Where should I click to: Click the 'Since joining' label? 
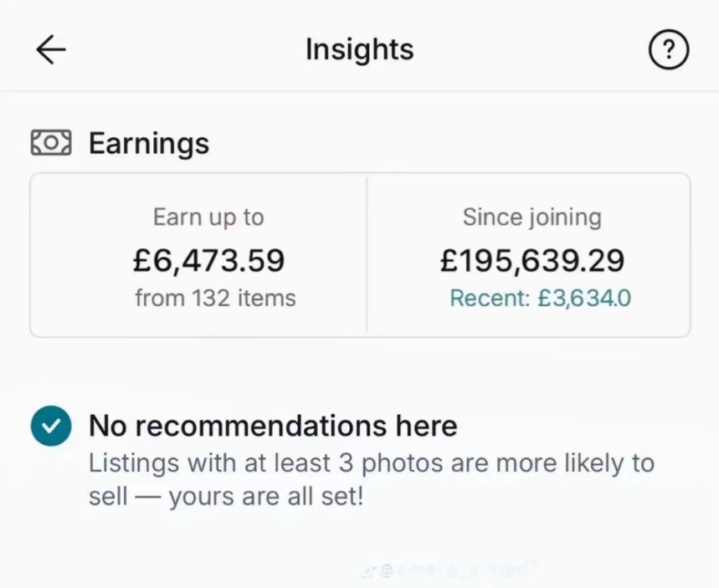pyautogui.click(x=532, y=217)
